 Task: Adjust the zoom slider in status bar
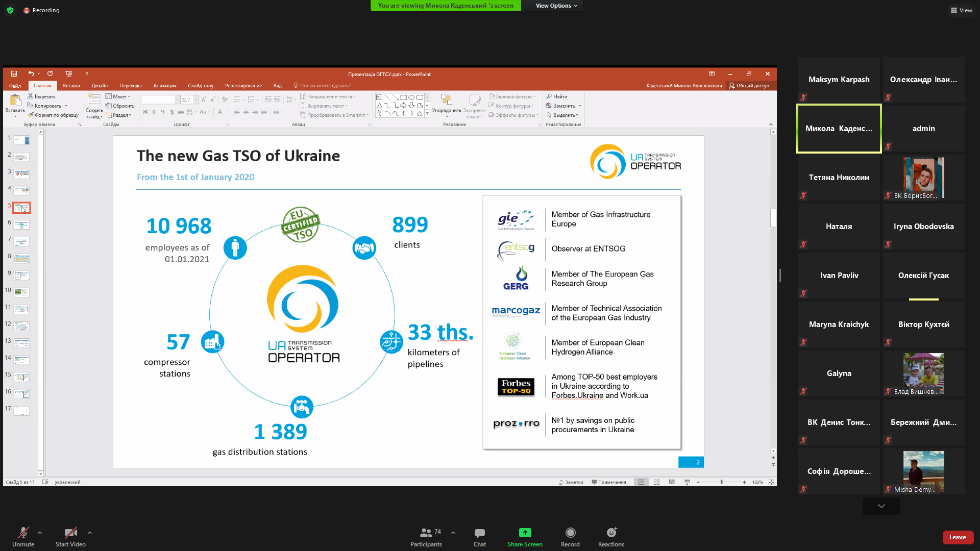pos(721,482)
